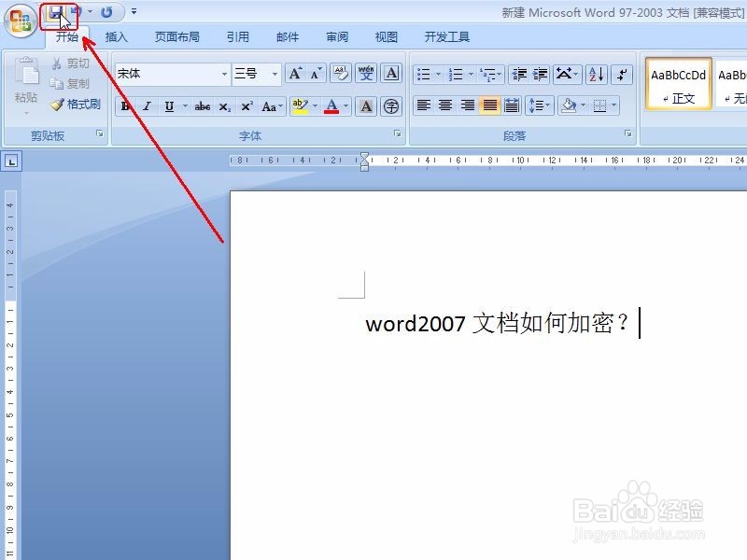Viewport: 747px width, 560px height.
Task: Increase paragraph indent
Action: (540, 75)
